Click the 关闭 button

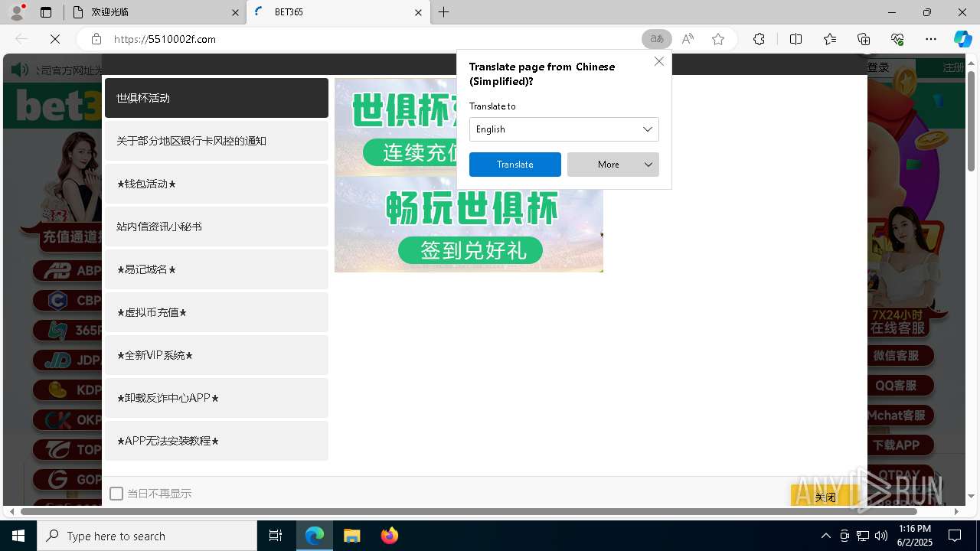pyautogui.click(x=825, y=497)
